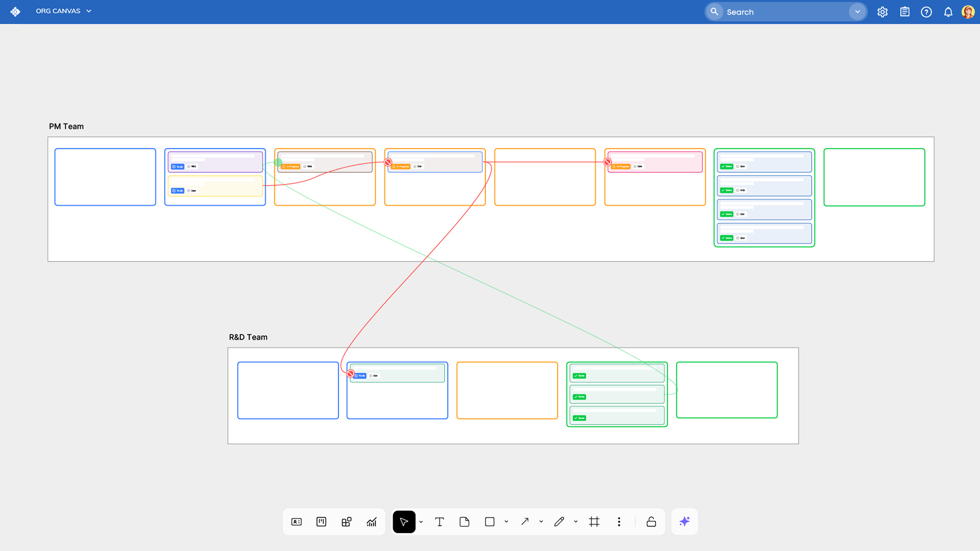Open the search filter dropdown arrow
980x551 pixels.
tap(857, 12)
